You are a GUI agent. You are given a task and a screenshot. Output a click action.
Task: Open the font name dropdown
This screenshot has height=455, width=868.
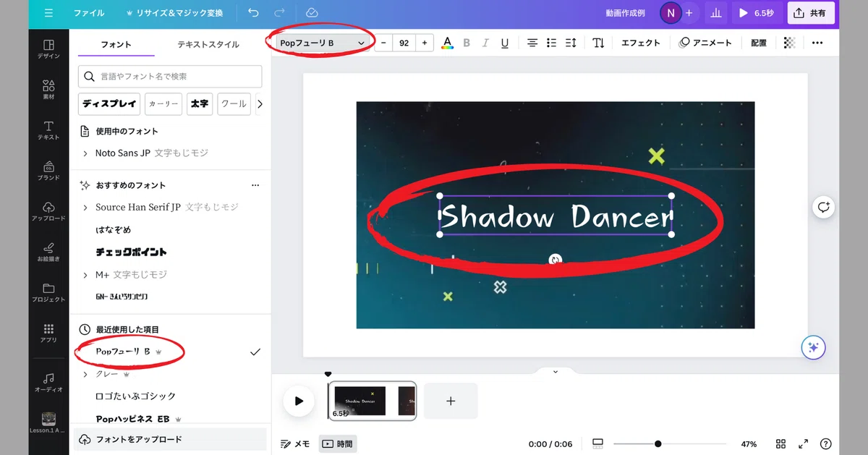click(323, 43)
